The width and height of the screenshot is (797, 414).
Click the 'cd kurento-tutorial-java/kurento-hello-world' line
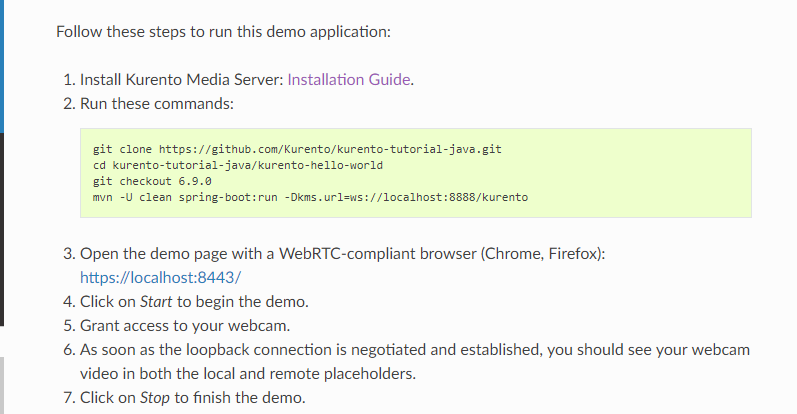[x=237, y=165]
